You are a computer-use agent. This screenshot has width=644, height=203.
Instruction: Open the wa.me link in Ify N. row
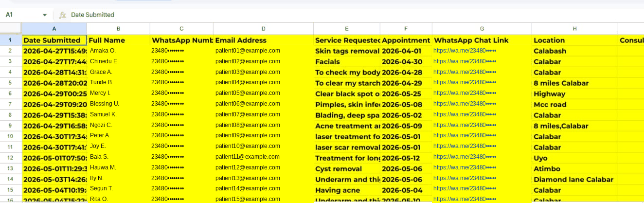click(465, 178)
